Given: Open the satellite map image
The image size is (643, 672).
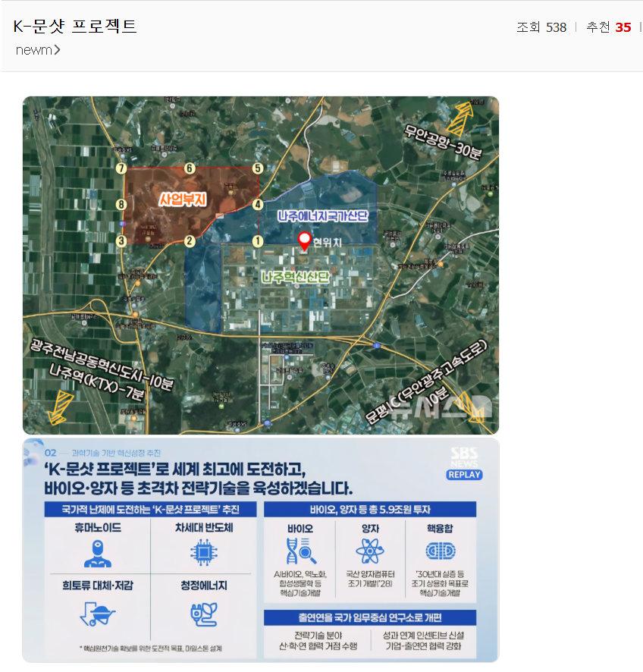Looking at the screenshot, I should [x=261, y=264].
